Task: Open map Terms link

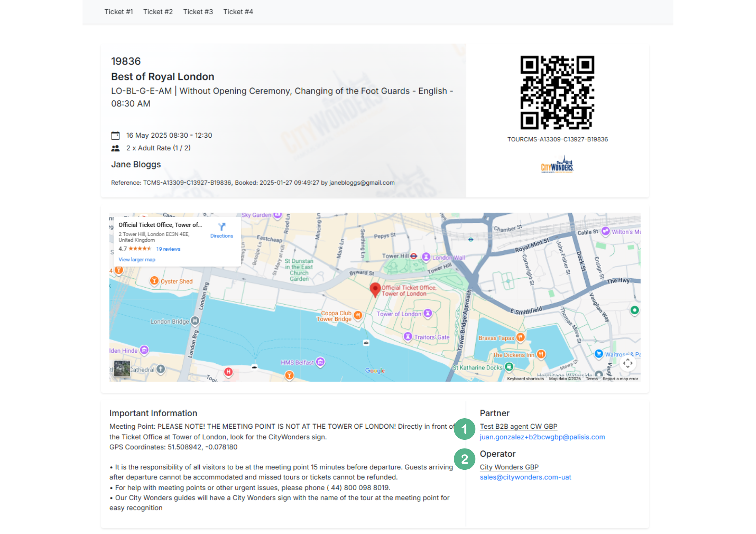Action: click(592, 379)
